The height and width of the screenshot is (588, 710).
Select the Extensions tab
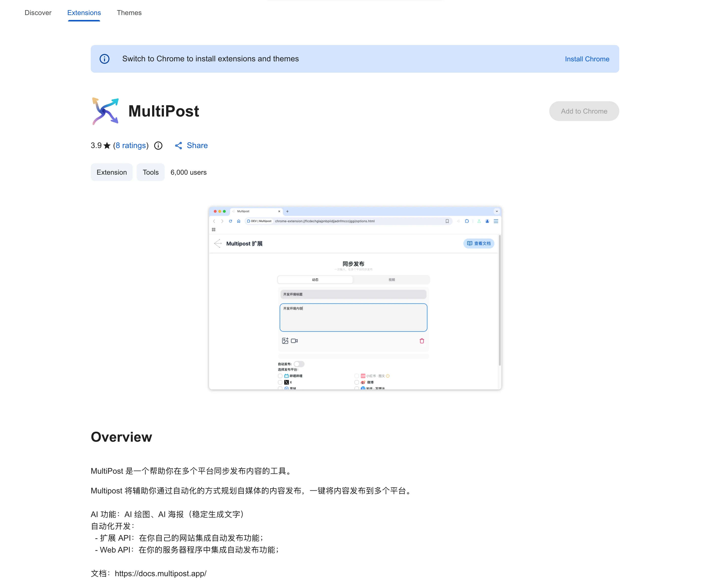coord(84,13)
